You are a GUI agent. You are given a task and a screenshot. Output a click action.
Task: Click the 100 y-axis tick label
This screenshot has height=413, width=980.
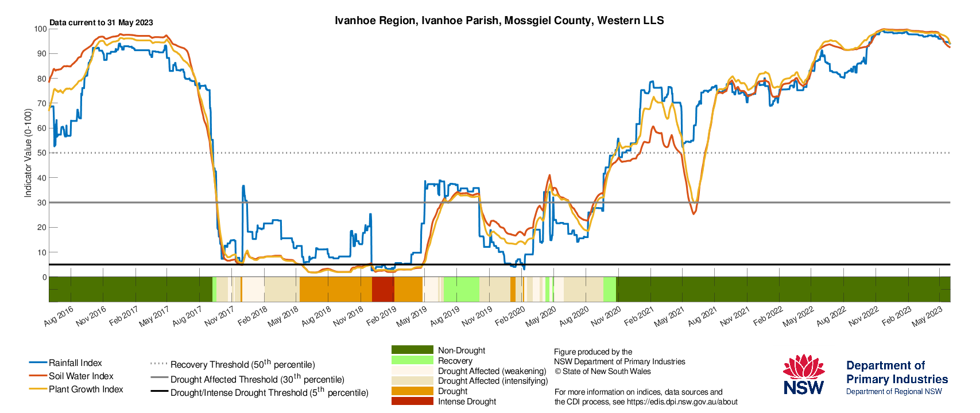pyautogui.click(x=40, y=29)
